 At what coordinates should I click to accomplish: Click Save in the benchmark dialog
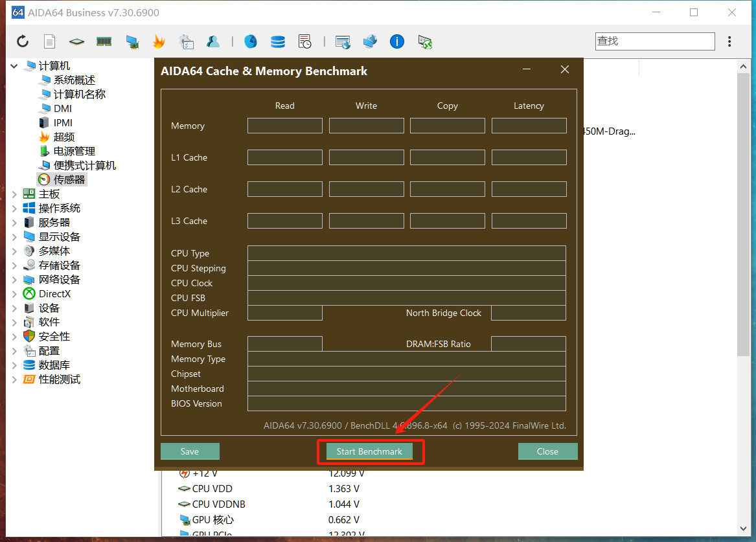(190, 451)
